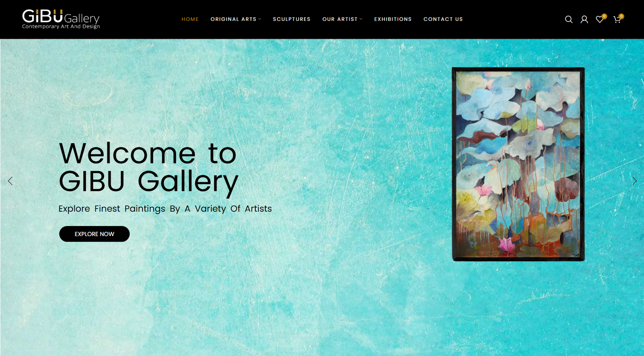This screenshot has height=356, width=644.
Task: Expand the Our Artist dropdown chevron
Action: pos(361,19)
